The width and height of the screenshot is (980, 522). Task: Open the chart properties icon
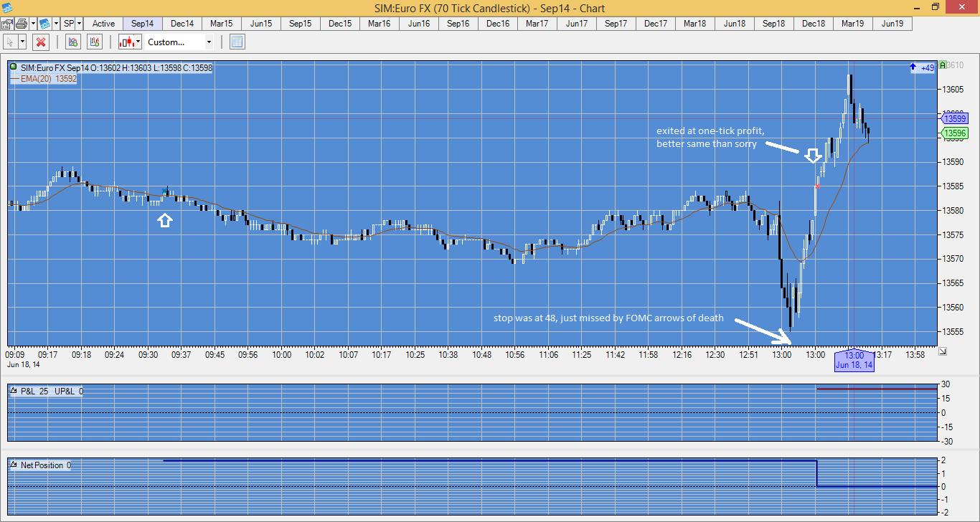tap(6, 24)
